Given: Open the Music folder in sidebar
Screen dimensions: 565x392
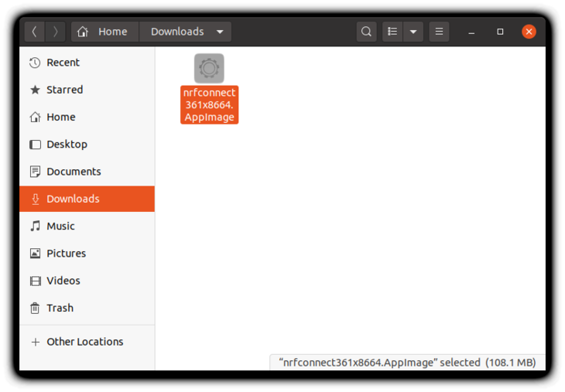Looking at the screenshot, I should coord(87,226).
